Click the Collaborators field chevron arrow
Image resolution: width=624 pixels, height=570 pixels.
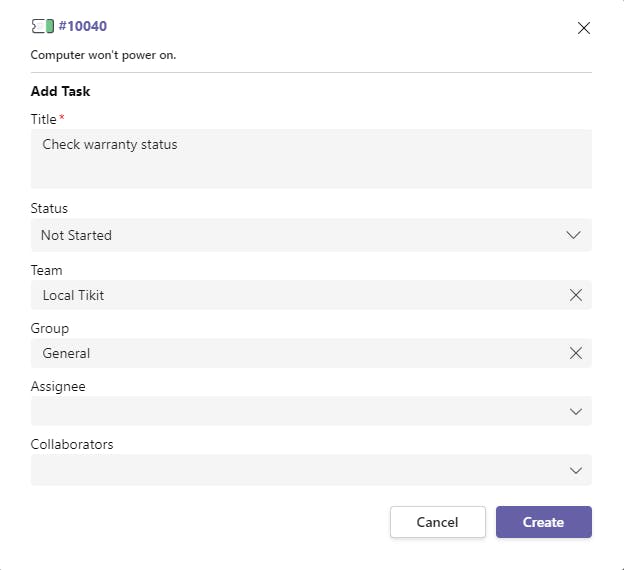click(576, 470)
